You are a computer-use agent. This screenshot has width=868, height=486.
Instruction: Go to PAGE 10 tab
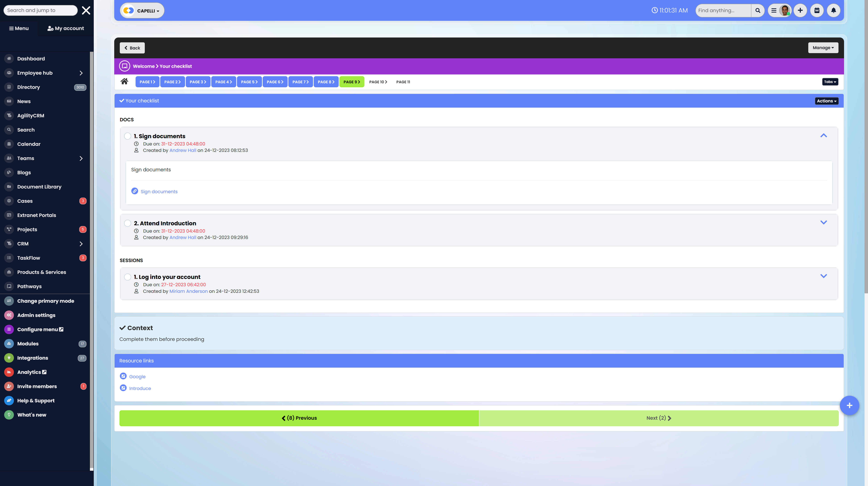[x=378, y=82]
